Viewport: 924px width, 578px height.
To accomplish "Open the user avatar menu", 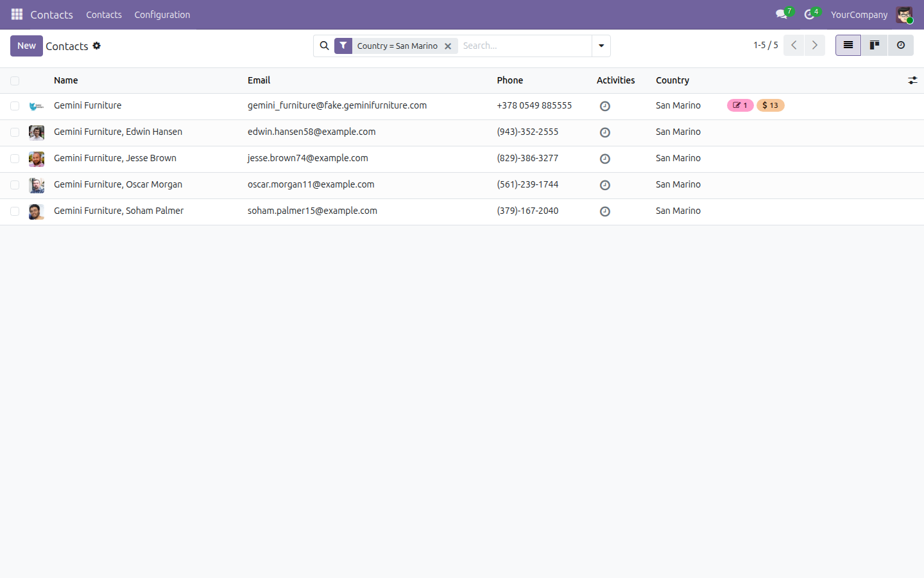I will point(905,15).
